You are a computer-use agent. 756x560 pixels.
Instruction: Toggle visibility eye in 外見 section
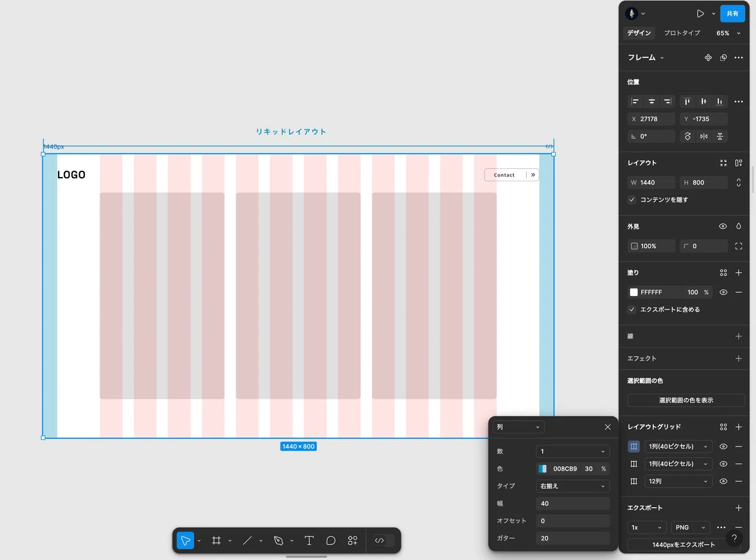tap(723, 226)
